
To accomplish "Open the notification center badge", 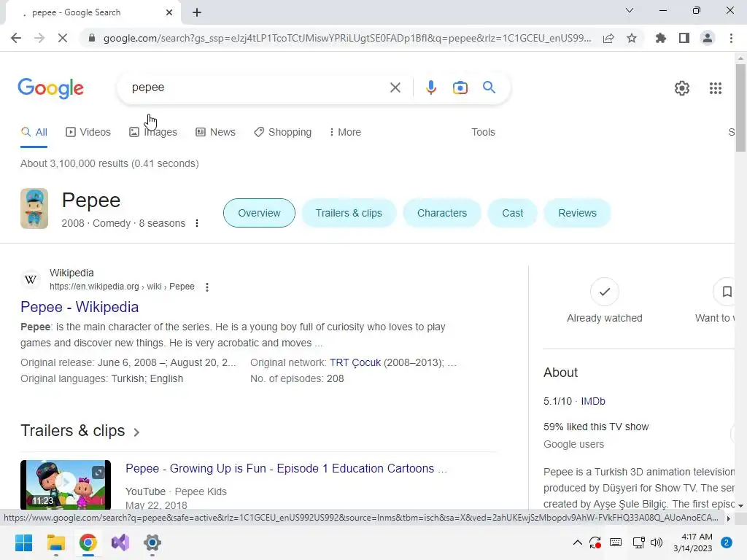I will 727,542.
